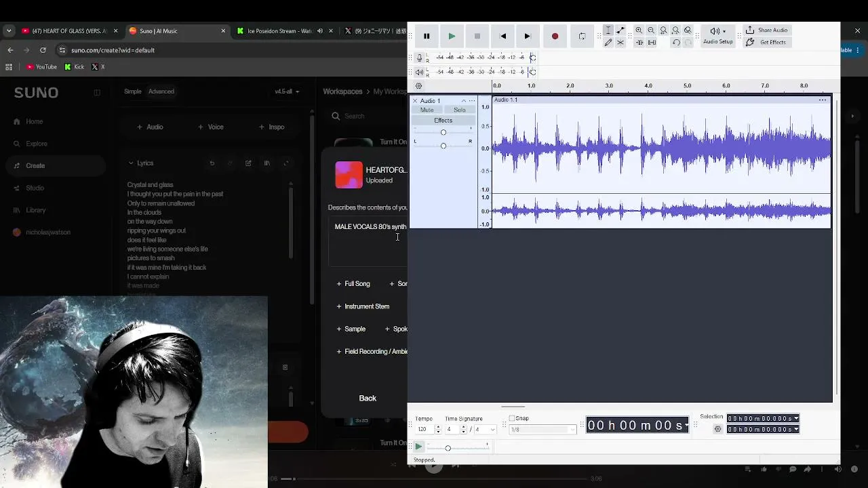The image size is (868, 488).
Task: Select the Multi-tool in Audacity
Action: 620,42
